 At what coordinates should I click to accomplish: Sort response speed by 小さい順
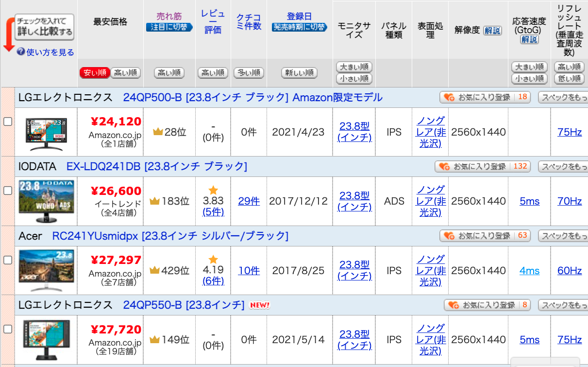(529, 78)
